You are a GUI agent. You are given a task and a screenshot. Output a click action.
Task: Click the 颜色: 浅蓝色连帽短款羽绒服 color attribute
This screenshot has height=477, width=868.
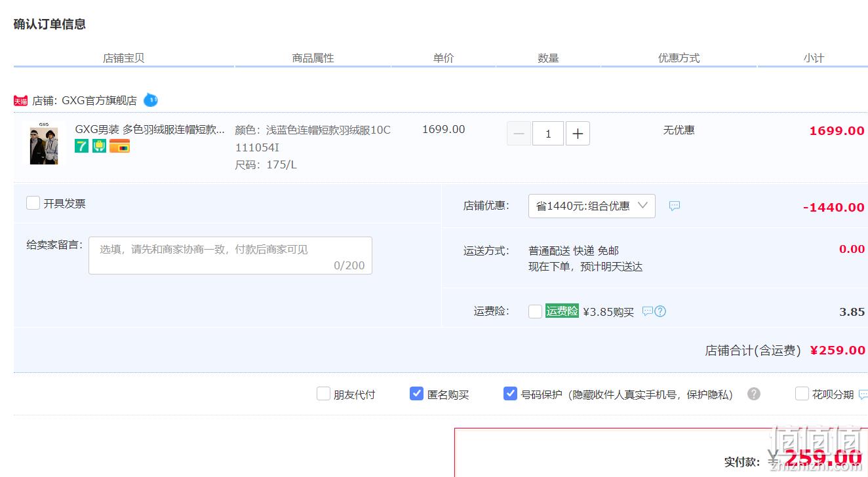[313, 138]
